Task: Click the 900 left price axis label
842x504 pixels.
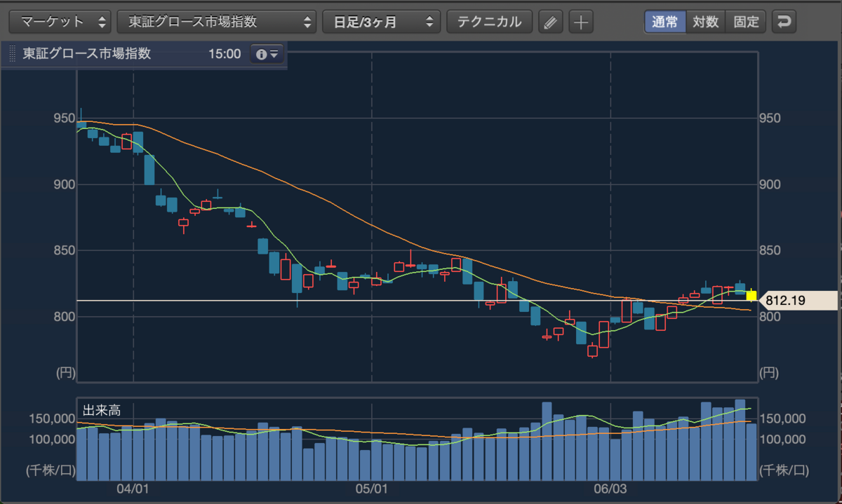Action: point(65,184)
